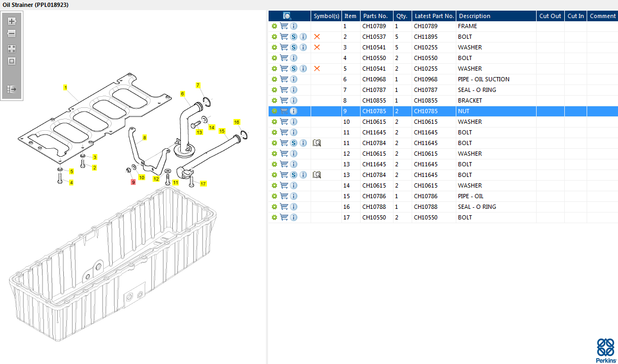The image size is (618, 364).
Task: Click the S supersession icon for item 2 BOLT
Action: [x=294, y=37]
